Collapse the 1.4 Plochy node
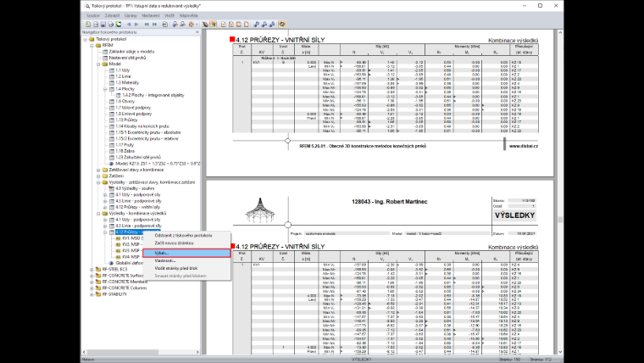Image resolution: width=644 pixels, height=363 pixels. [x=105, y=89]
